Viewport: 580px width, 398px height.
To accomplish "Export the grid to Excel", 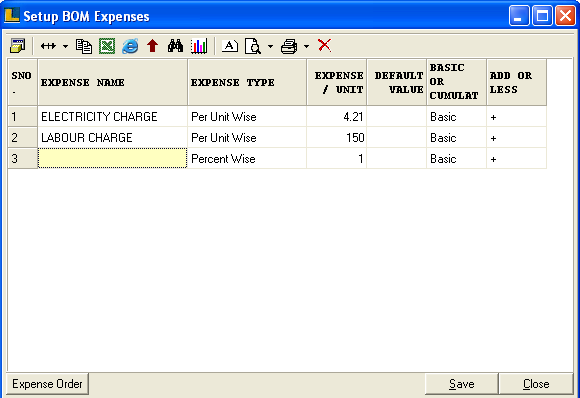I will 107,46.
